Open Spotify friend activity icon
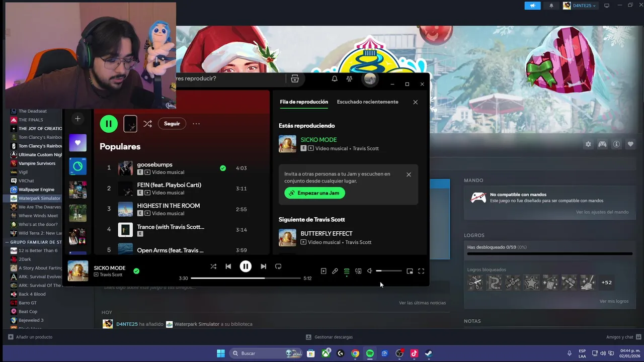This screenshot has width=644, height=362. (x=349, y=78)
